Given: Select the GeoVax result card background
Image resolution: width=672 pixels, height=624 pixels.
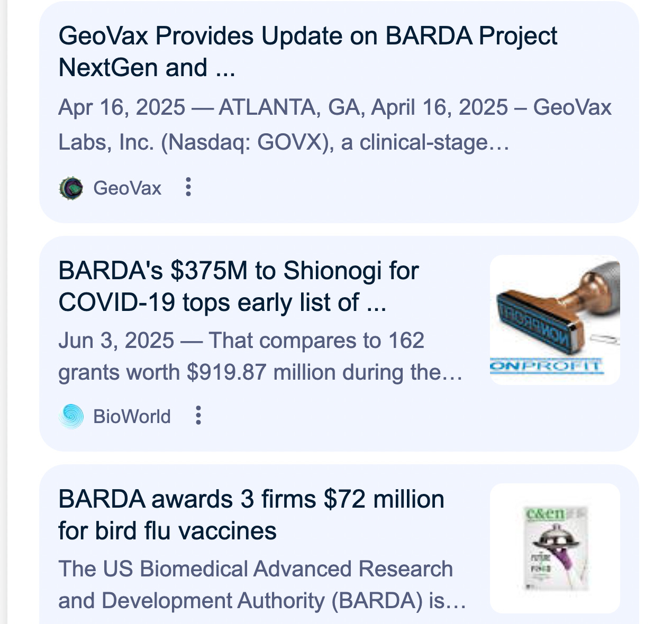Looking at the screenshot, I should 339,112.
